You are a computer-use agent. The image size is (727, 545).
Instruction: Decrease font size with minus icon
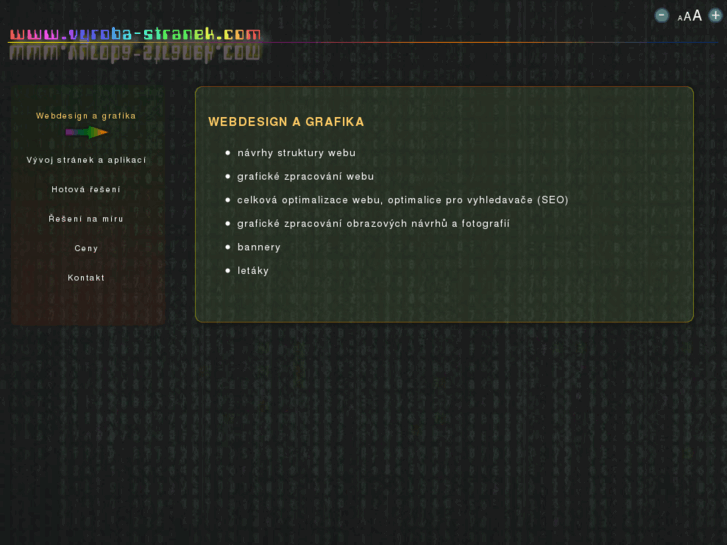click(x=662, y=16)
